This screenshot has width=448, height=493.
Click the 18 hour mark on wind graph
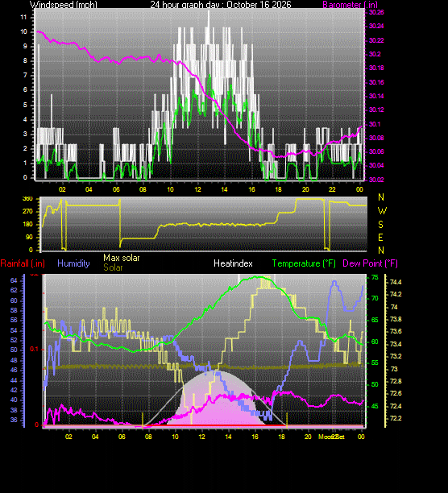pyautogui.click(x=278, y=189)
